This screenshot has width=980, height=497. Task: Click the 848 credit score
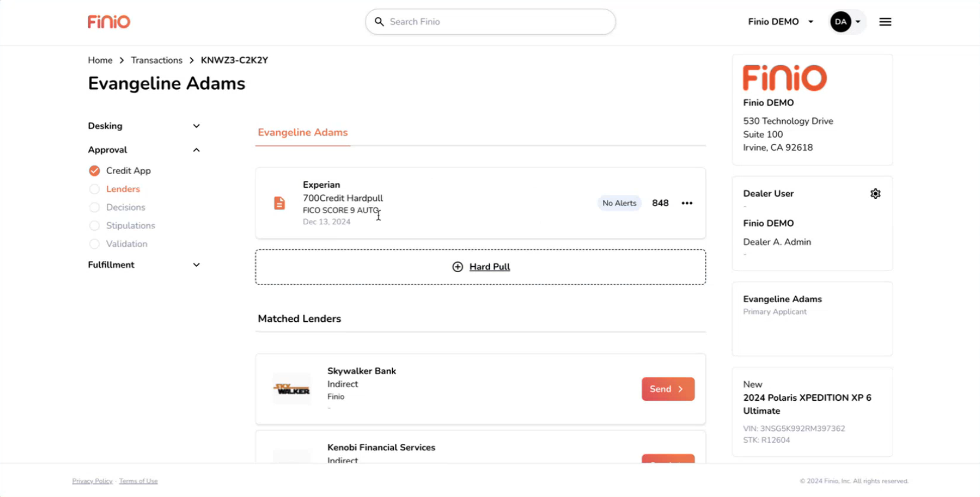coord(660,203)
